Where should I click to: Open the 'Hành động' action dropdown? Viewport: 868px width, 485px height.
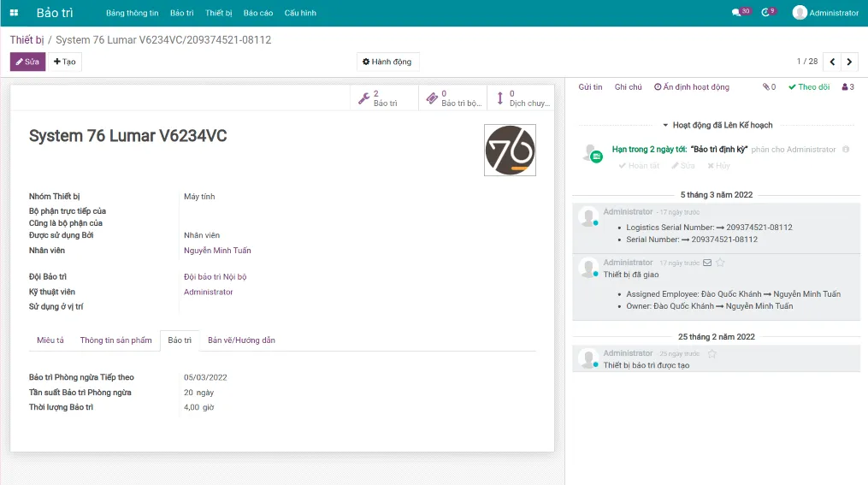[x=387, y=62]
